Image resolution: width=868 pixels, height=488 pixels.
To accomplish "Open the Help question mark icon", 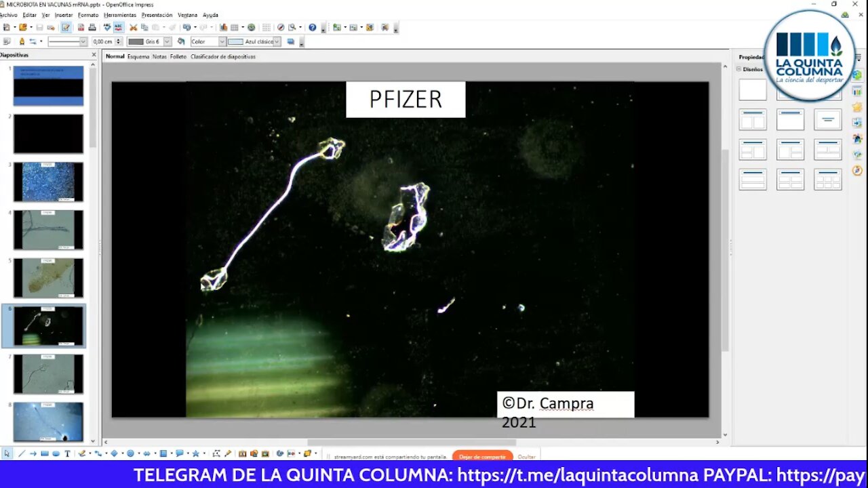I will pos(313,27).
